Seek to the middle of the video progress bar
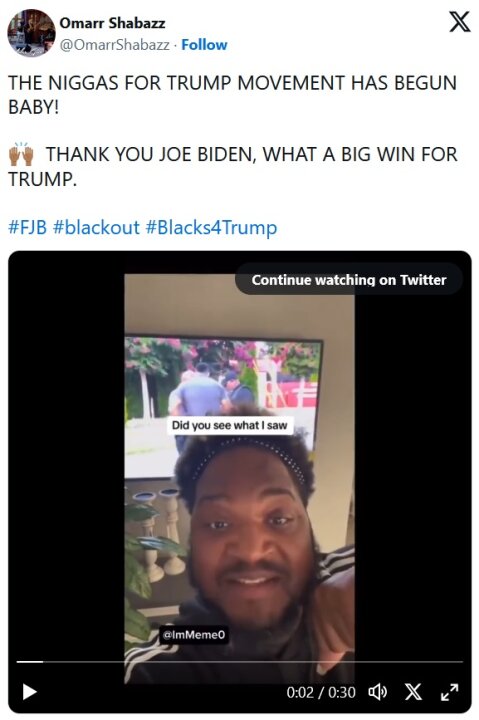479x720 pixels. [239, 662]
